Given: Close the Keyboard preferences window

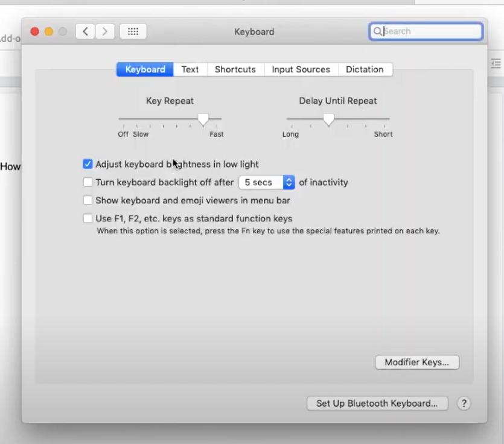Looking at the screenshot, I should click(35, 31).
